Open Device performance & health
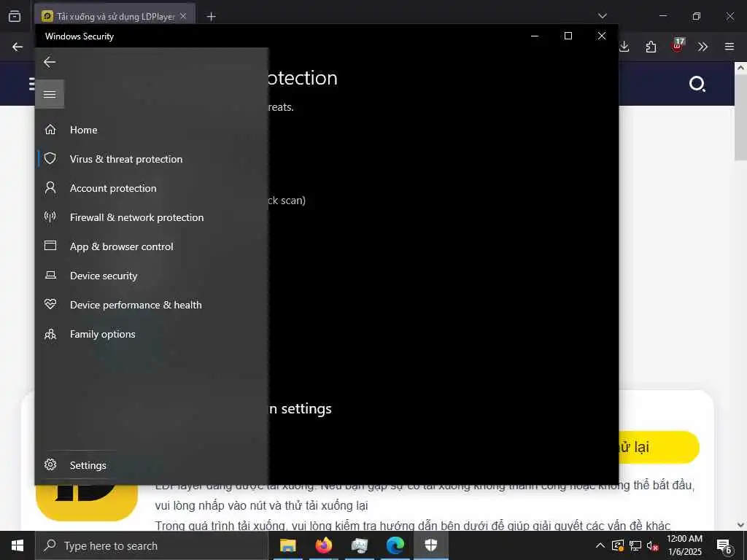 [152, 305]
